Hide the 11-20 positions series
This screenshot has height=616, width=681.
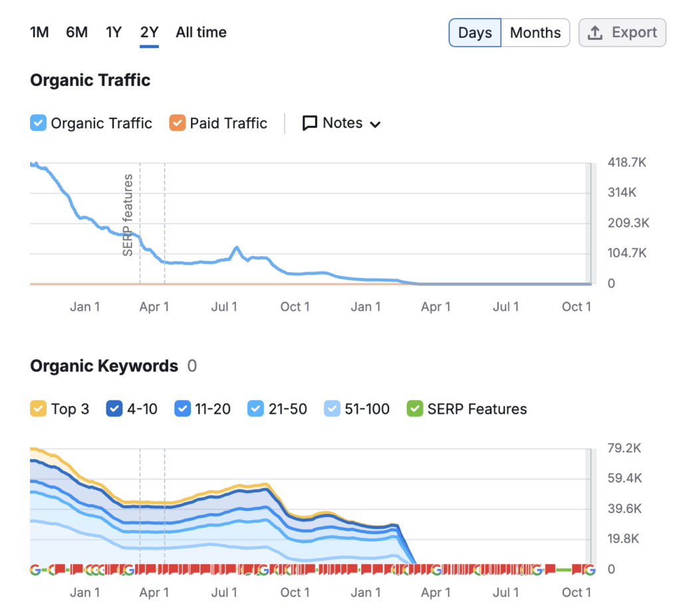point(182,408)
